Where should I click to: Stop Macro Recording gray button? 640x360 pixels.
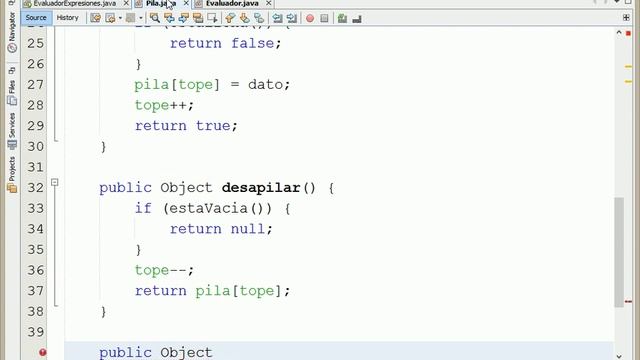[x=324, y=18]
